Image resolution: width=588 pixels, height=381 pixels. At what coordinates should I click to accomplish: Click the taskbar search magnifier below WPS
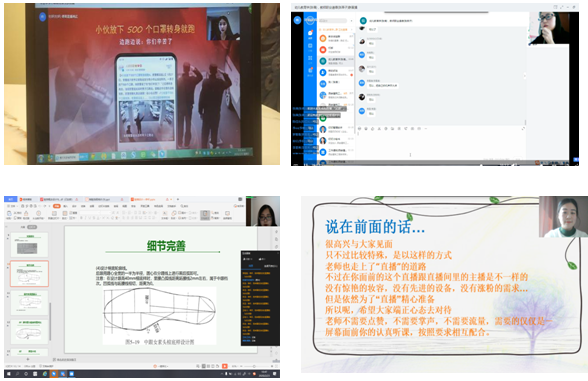pos(17,374)
